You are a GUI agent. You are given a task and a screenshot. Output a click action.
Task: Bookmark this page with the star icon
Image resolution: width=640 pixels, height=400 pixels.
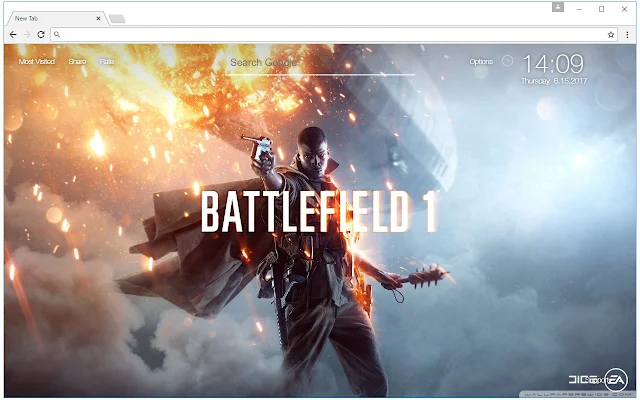tap(611, 35)
